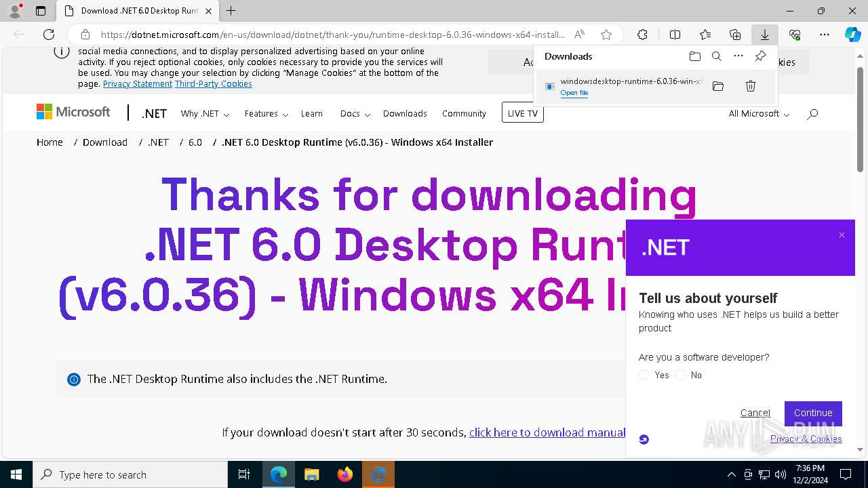Screen dimensions: 868x488
Task: Refresh the current page
Action: click(49, 35)
